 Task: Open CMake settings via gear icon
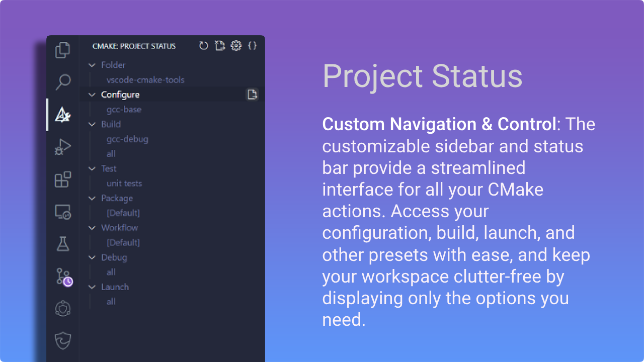coord(236,46)
